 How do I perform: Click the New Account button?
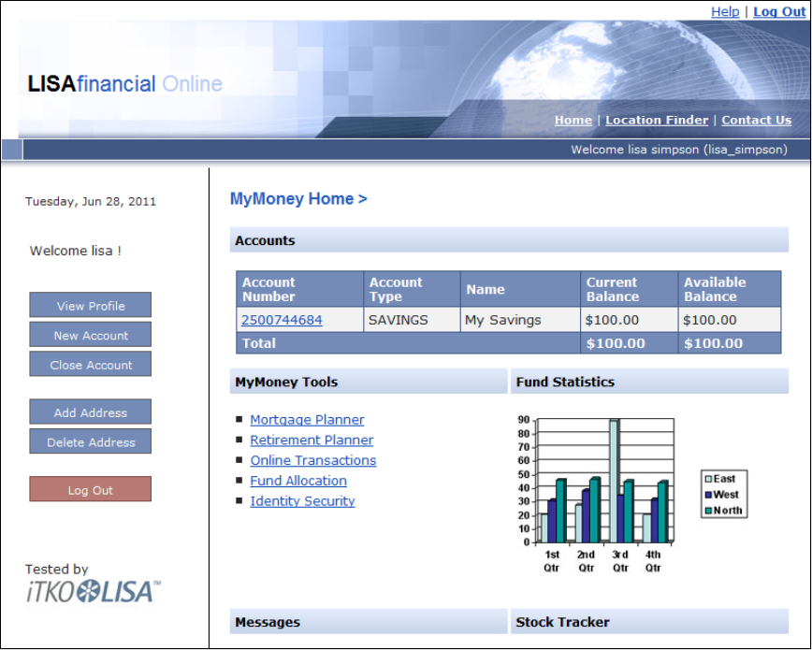91,335
